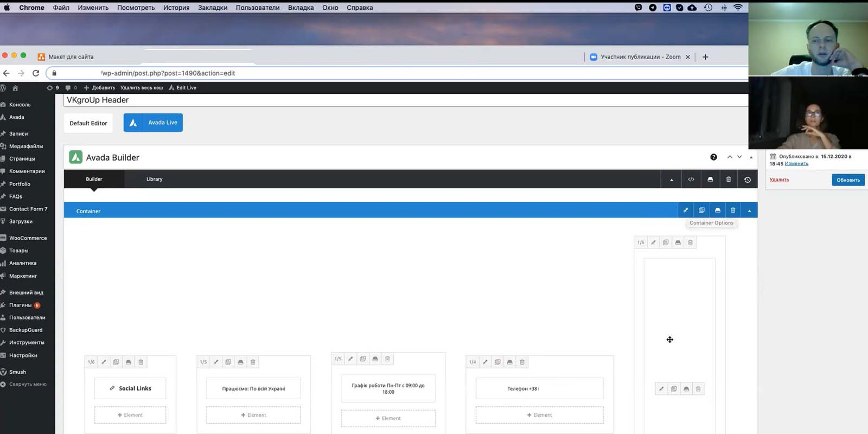This screenshot has height=434, width=868.
Task: Add element below Телефон text
Action: point(539,415)
